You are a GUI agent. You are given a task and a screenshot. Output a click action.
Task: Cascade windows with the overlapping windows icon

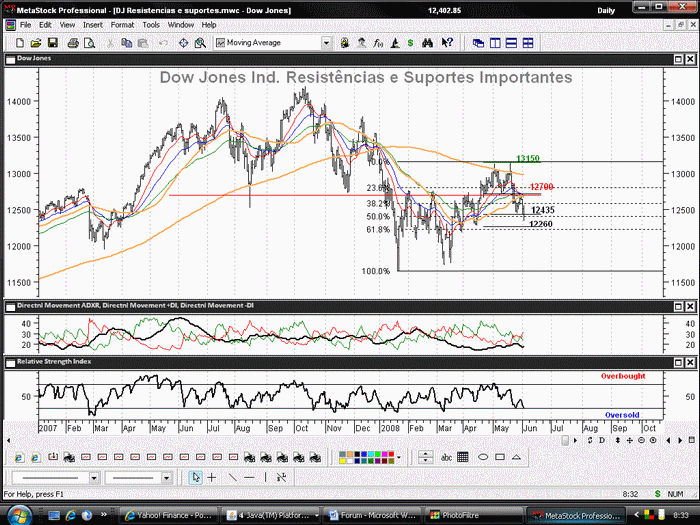pos(478,43)
